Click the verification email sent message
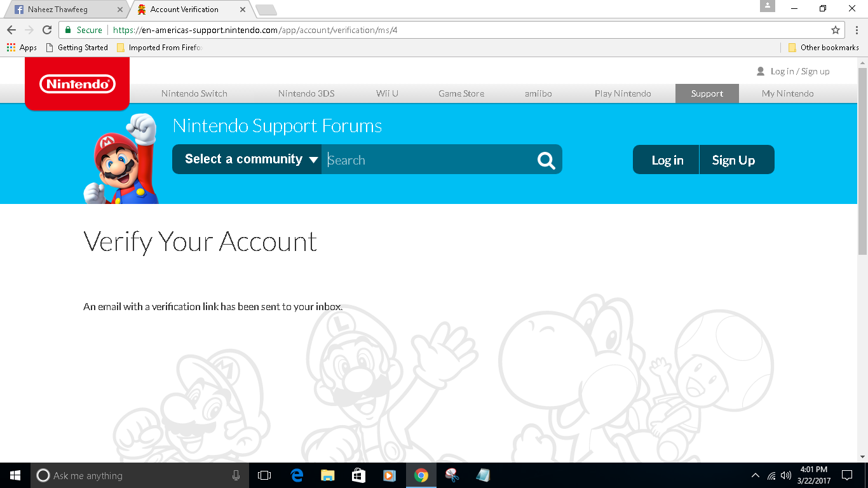The height and width of the screenshot is (488, 868). coord(213,307)
